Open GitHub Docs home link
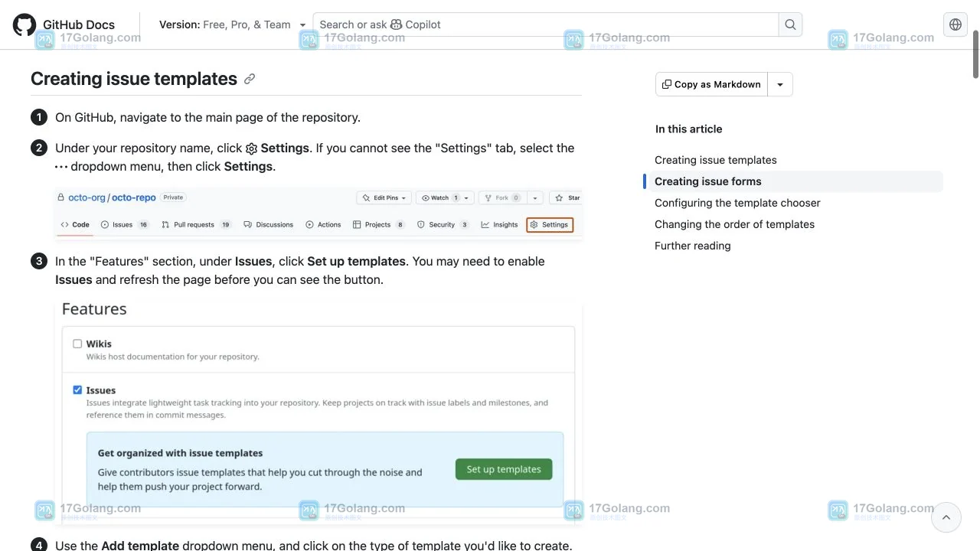980x551 pixels. (79, 24)
